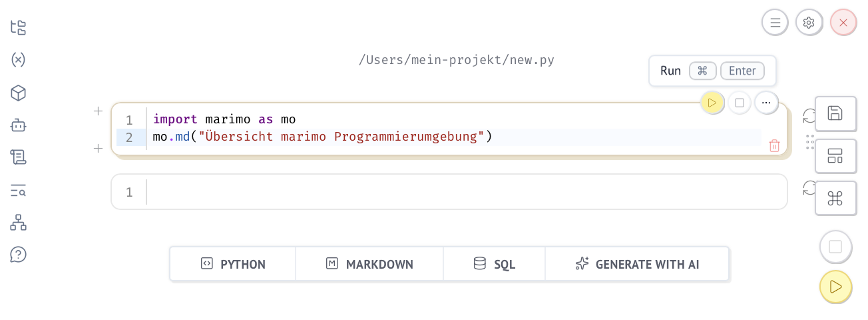
Task: Add a new Markdown cell
Action: (x=369, y=264)
